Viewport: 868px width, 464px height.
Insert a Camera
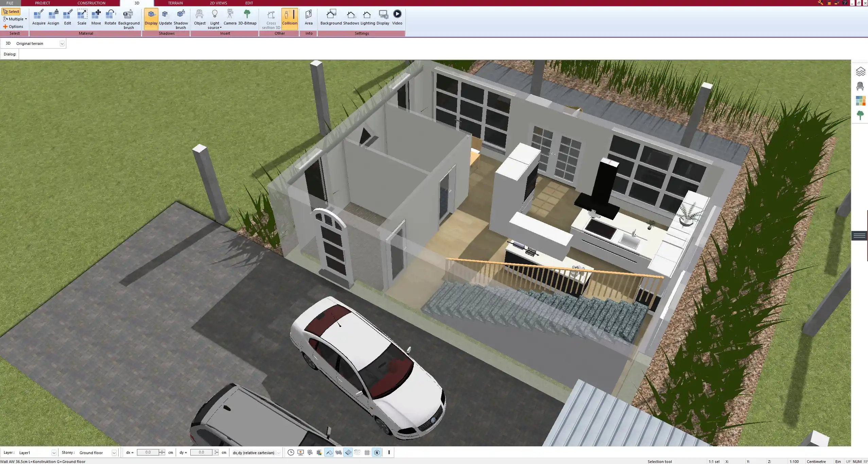pos(230,17)
